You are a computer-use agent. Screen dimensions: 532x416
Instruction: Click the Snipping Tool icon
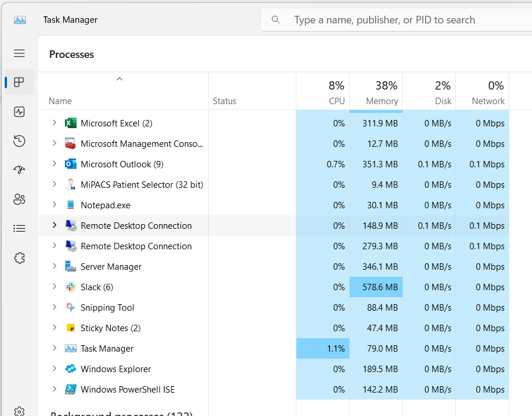[x=71, y=307]
